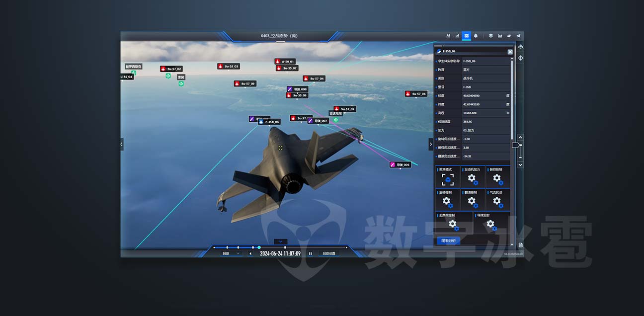
Task: Click the 位移速度 value 364.95
Action: click(467, 122)
